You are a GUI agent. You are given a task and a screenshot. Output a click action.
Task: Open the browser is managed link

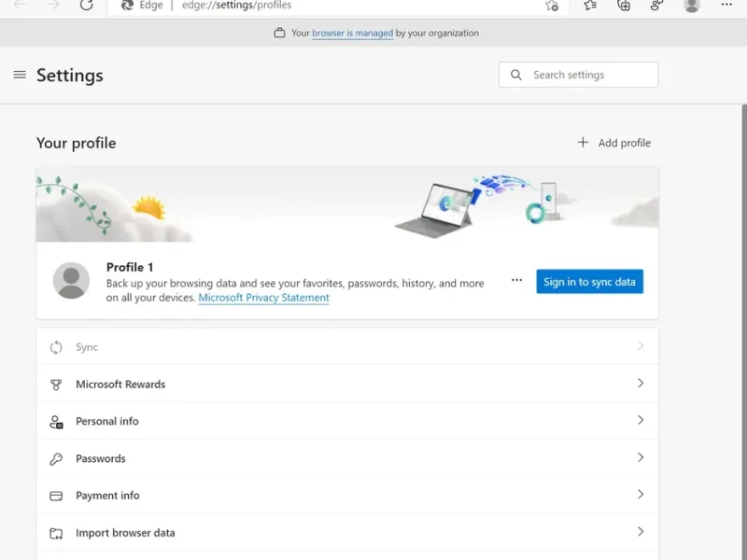tap(353, 33)
